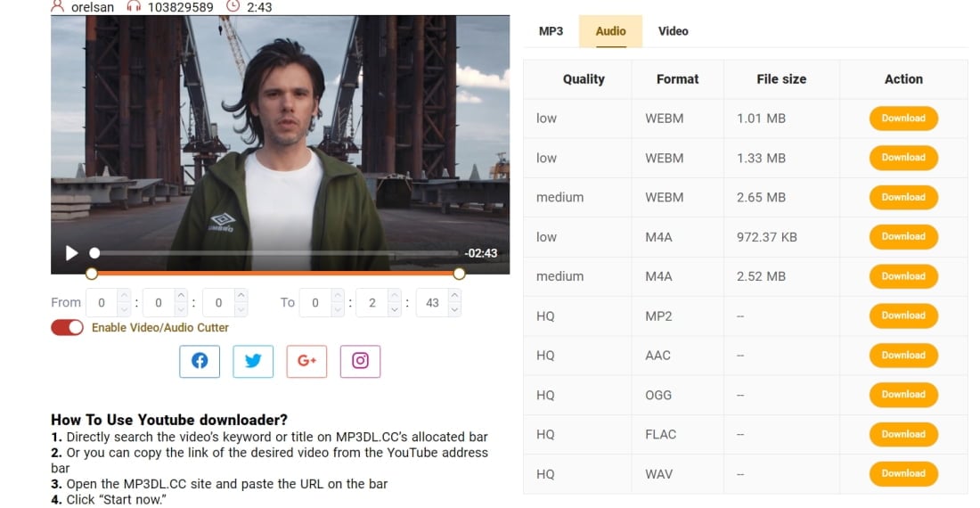Download the HQ FLAC audio
The height and width of the screenshot is (508, 980).
[x=903, y=434]
